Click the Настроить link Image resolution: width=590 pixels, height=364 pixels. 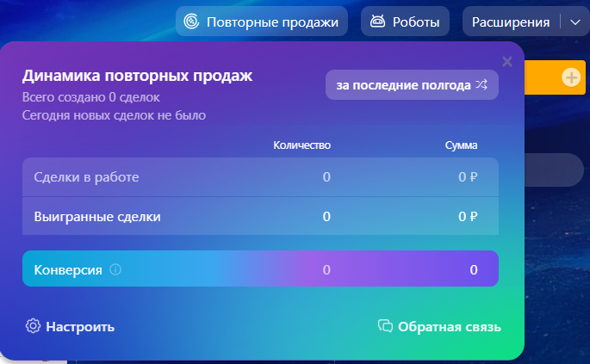coord(79,326)
